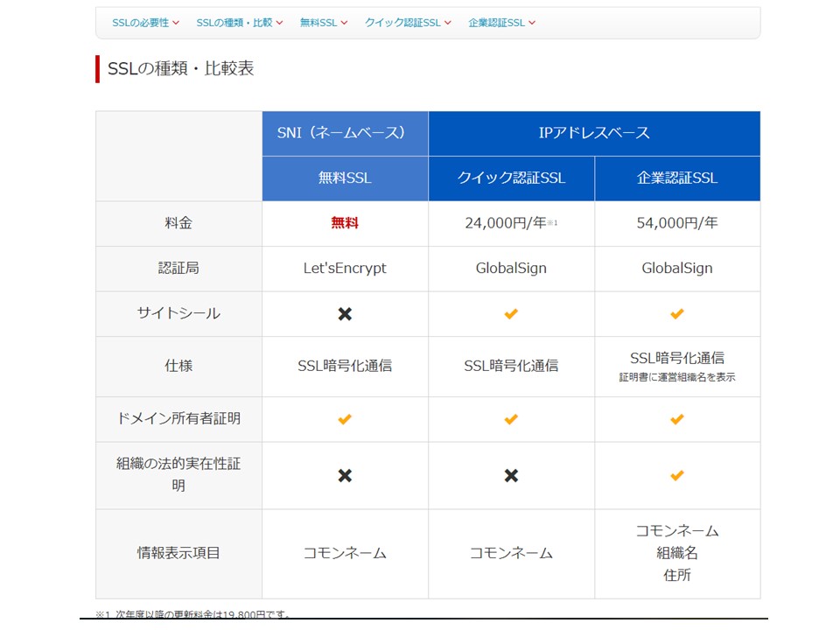840x630 pixels.
Task: Click 組織名 in the 企業認証SSL column
Action: pos(677,553)
